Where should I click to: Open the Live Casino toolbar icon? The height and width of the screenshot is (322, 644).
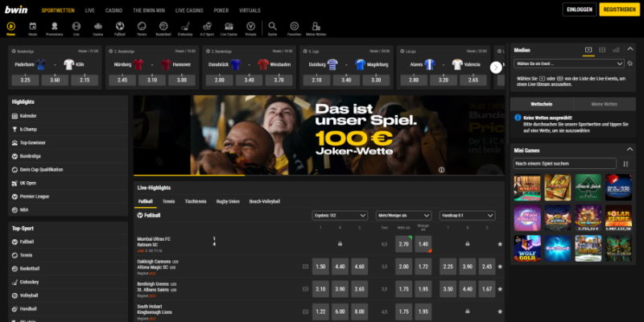pos(229,27)
